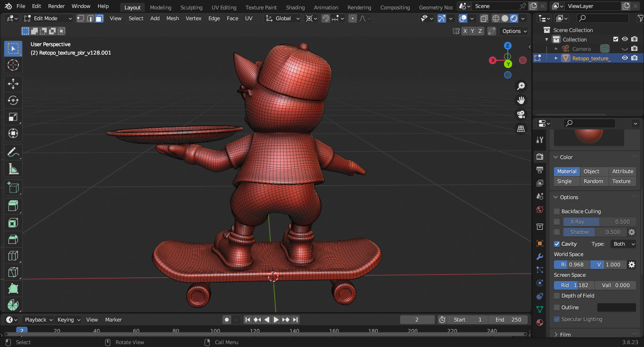Enable Depth of Field checkbox
644x347 pixels.
tap(557, 296)
